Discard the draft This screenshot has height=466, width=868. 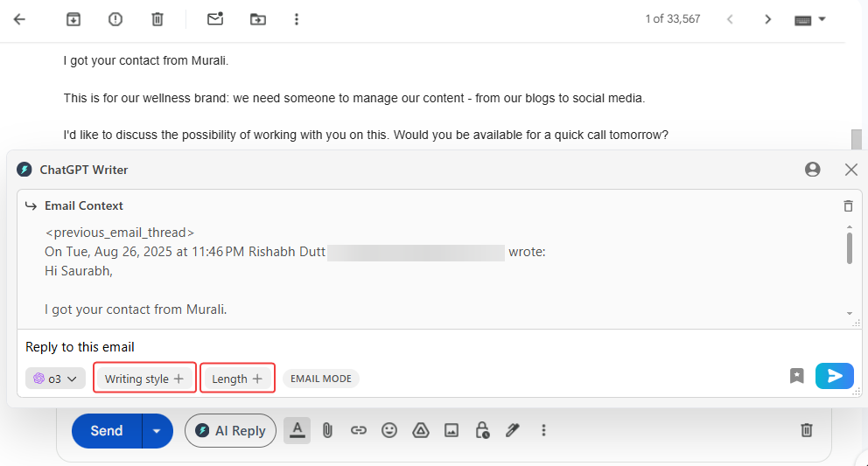tap(807, 430)
